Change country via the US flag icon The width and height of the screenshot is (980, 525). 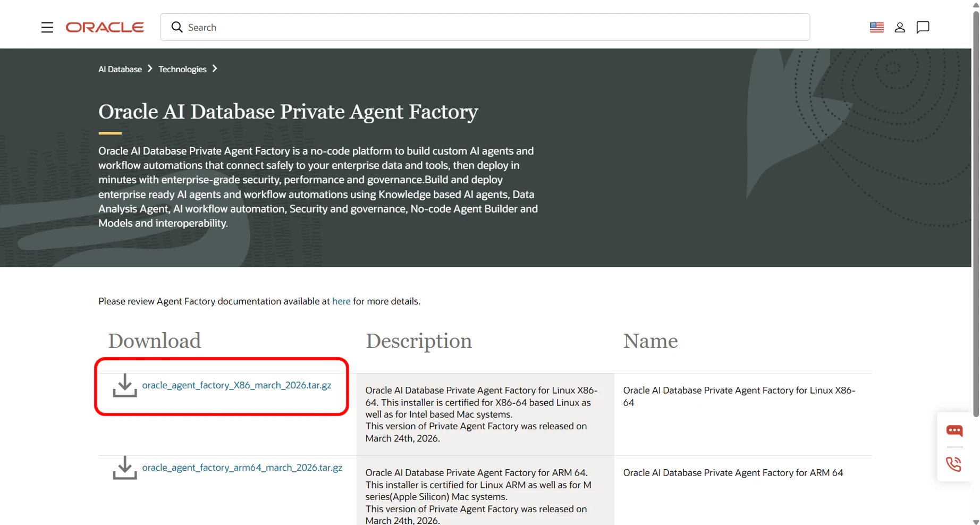[877, 27]
